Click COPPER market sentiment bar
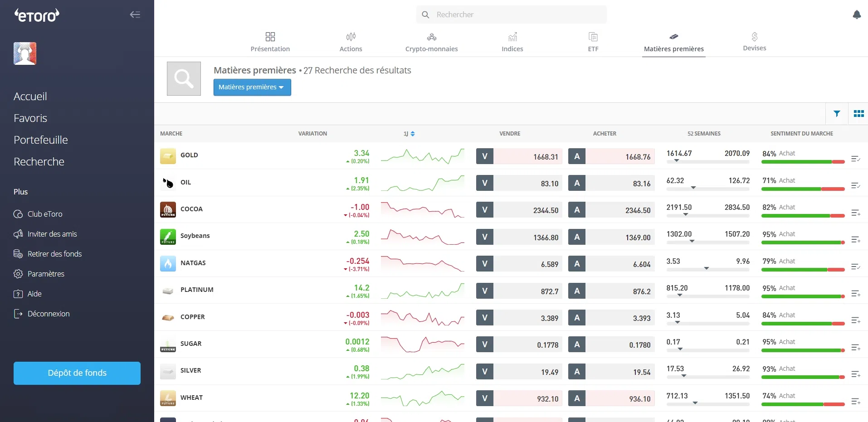 pos(803,324)
